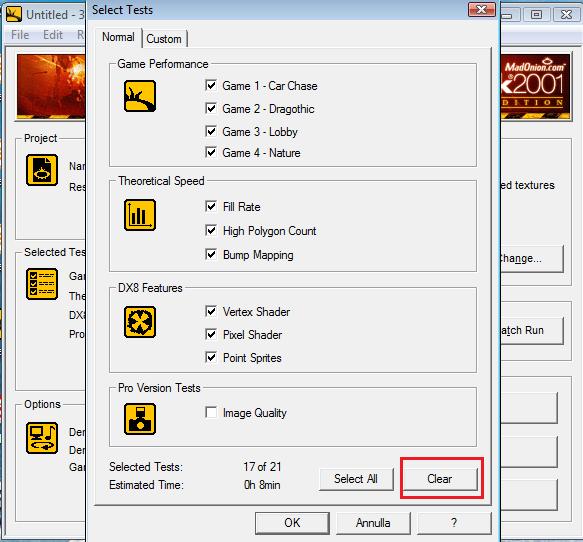This screenshot has width=583, height=542.
Task: Click the Theoretical Speed bar chart icon
Action: (x=140, y=215)
